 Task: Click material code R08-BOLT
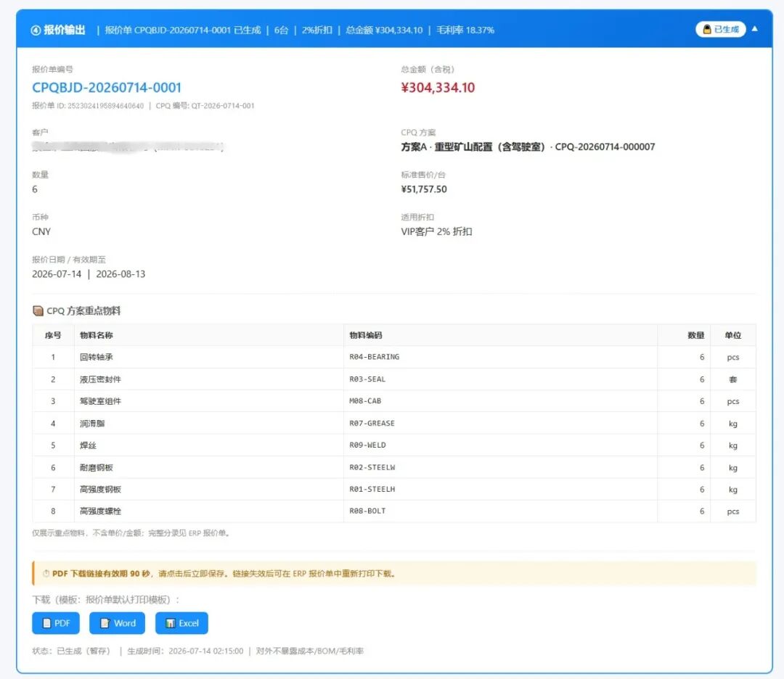[367, 511]
